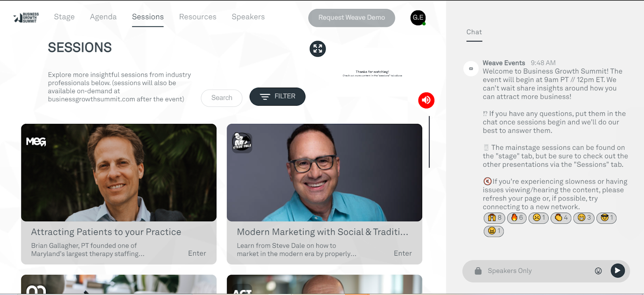Click the grinning face emoji reaction
Screen dimensions: 644x295
(584, 218)
